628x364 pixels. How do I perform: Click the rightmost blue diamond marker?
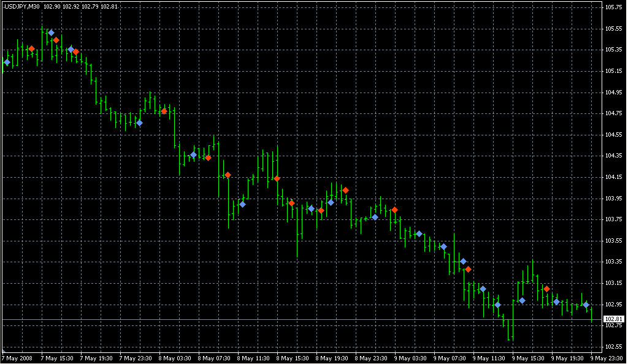pyautogui.click(x=586, y=305)
